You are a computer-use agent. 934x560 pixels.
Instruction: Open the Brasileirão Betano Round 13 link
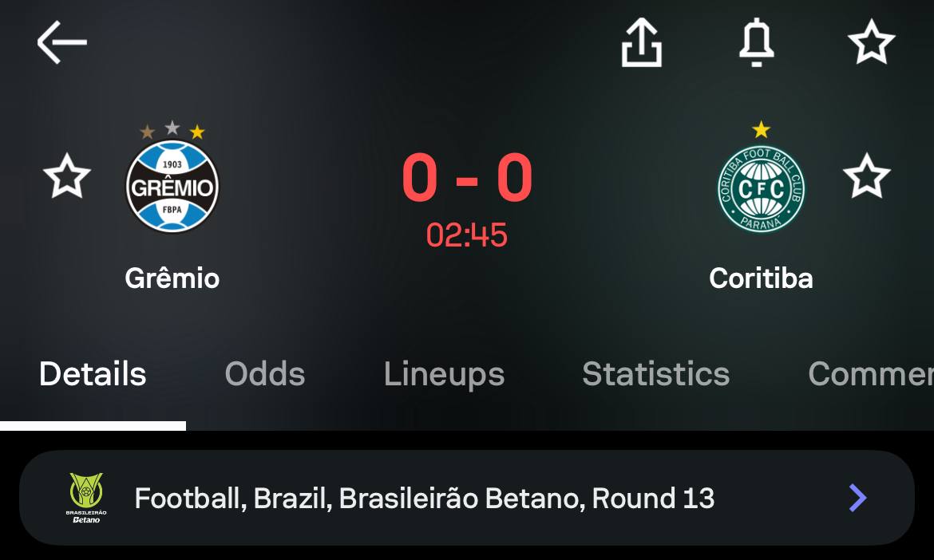[x=425, y=499]
